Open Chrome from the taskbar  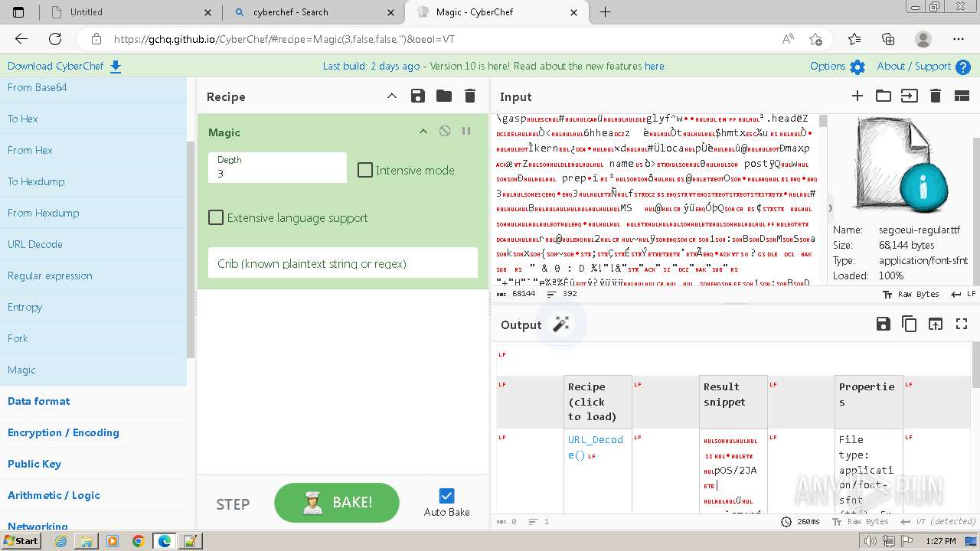(x=139, y=541)
